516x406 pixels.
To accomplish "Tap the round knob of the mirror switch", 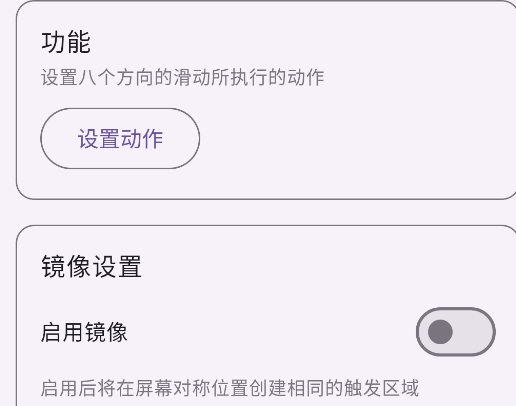I will tap(440, 332).
